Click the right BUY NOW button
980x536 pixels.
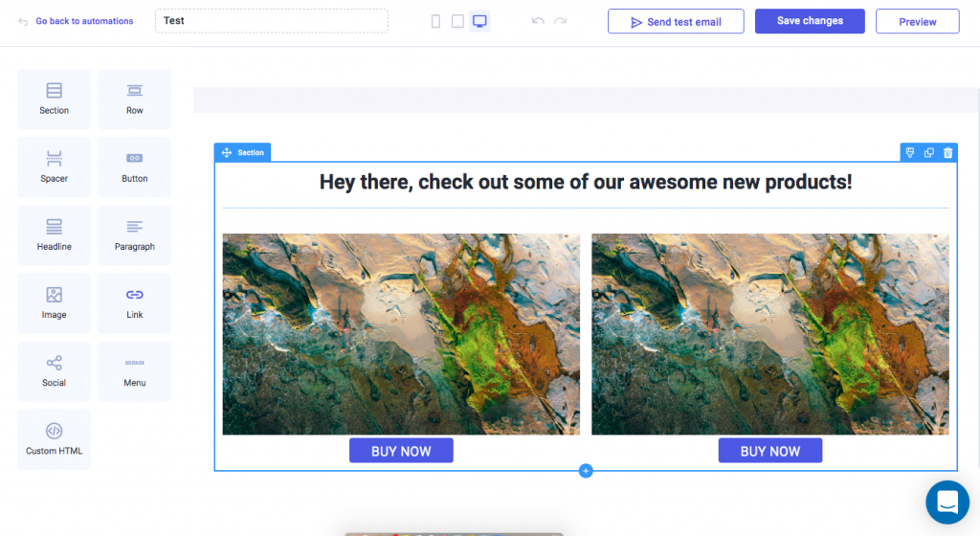(x=770, y=451)
